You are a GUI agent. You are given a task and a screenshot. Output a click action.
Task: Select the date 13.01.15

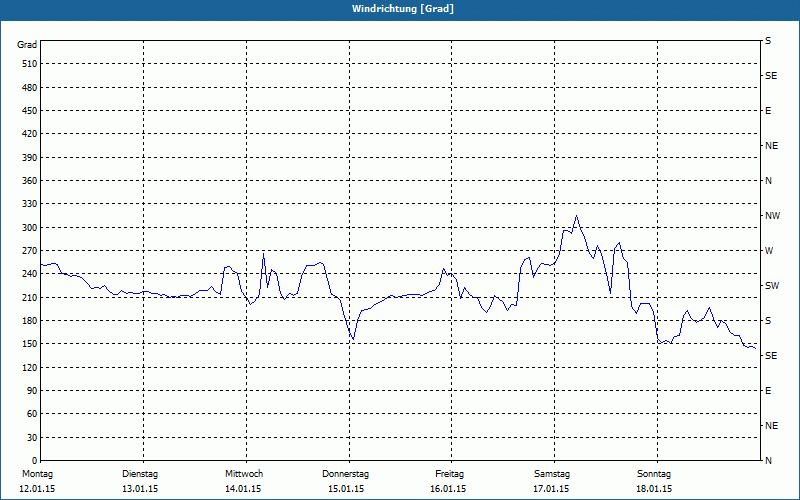[x=140, y=489]
